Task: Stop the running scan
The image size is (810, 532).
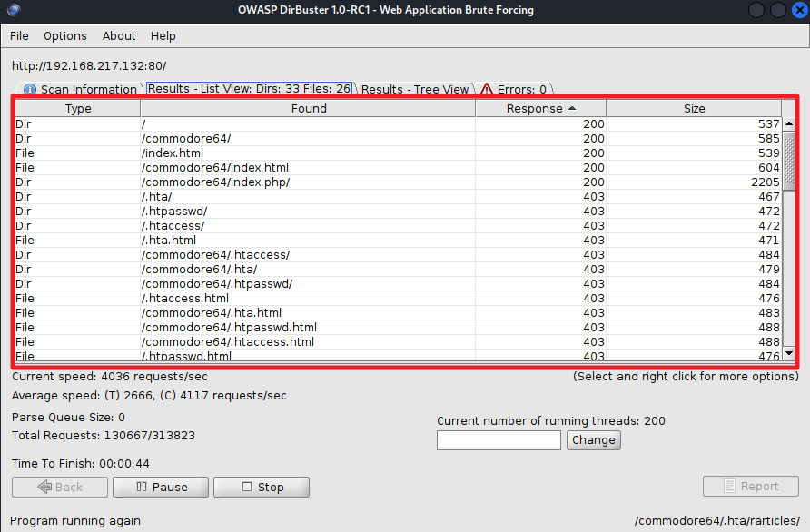Action: click(262, 488)
